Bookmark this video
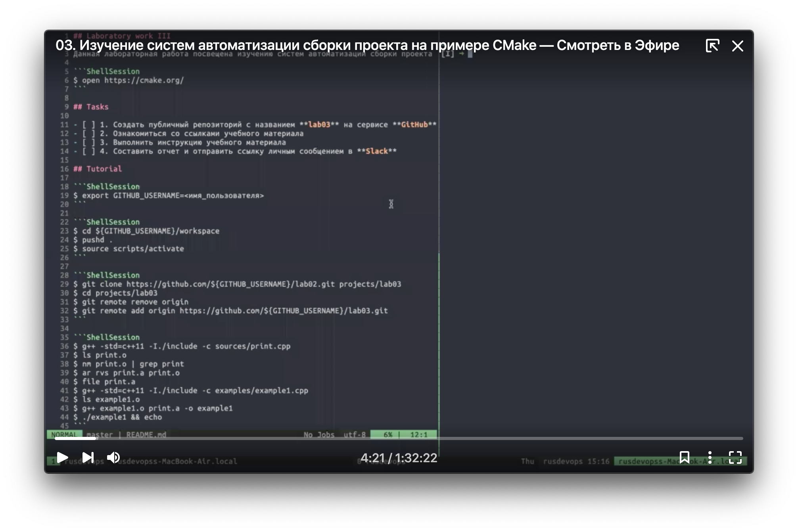The image size is (798, 532). (x=685, y=457)
